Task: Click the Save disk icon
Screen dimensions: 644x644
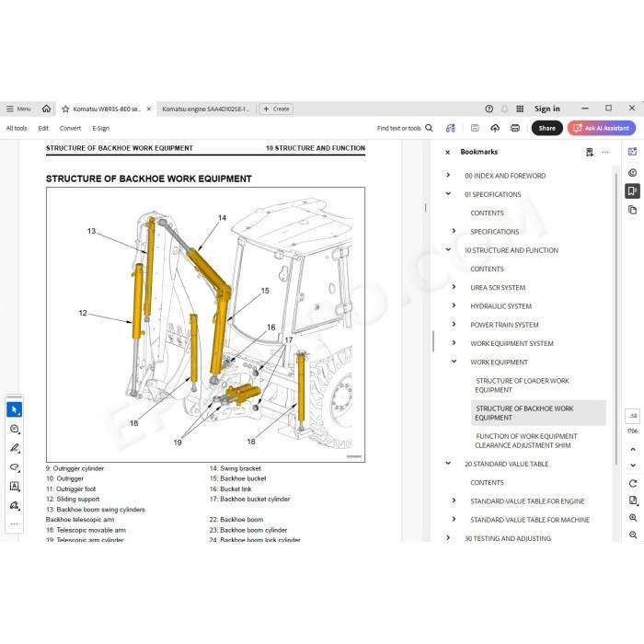Action: pyautogui.click(x=475, y=128)
